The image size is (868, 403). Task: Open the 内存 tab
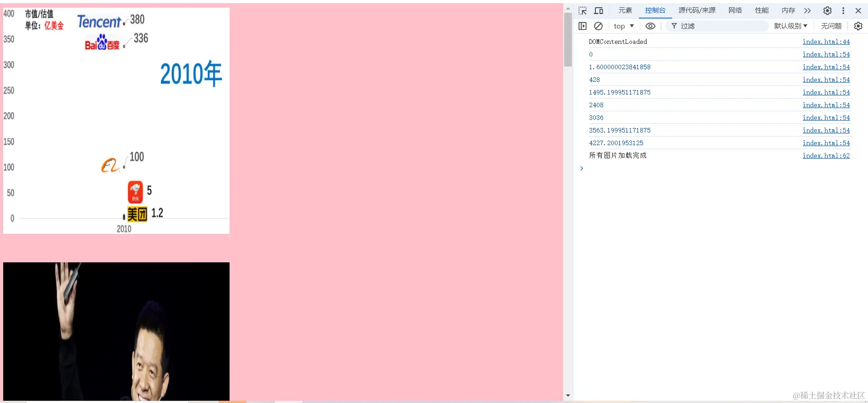click(x=788, y=10)
